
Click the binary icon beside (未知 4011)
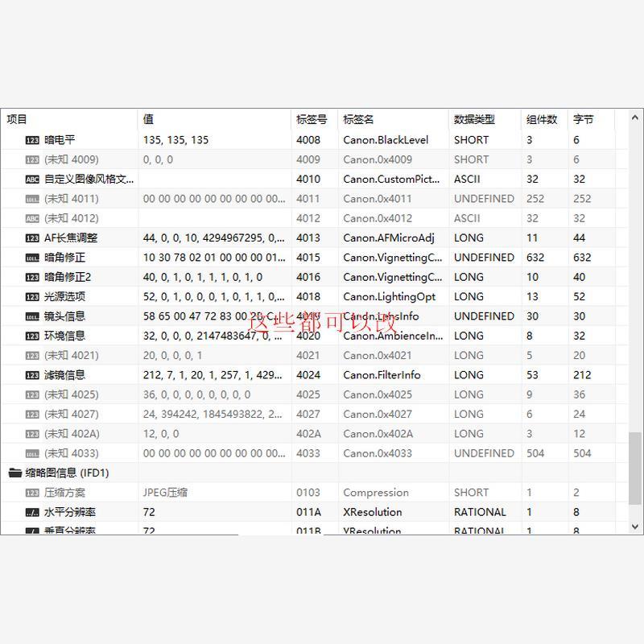click(32, 199)
